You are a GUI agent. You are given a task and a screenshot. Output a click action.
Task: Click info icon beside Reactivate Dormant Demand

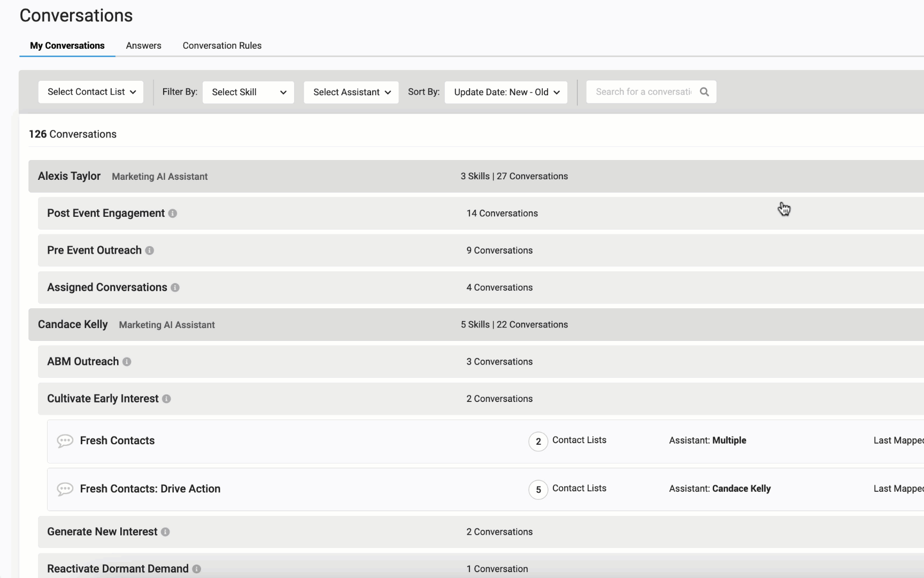pos(197,569)
